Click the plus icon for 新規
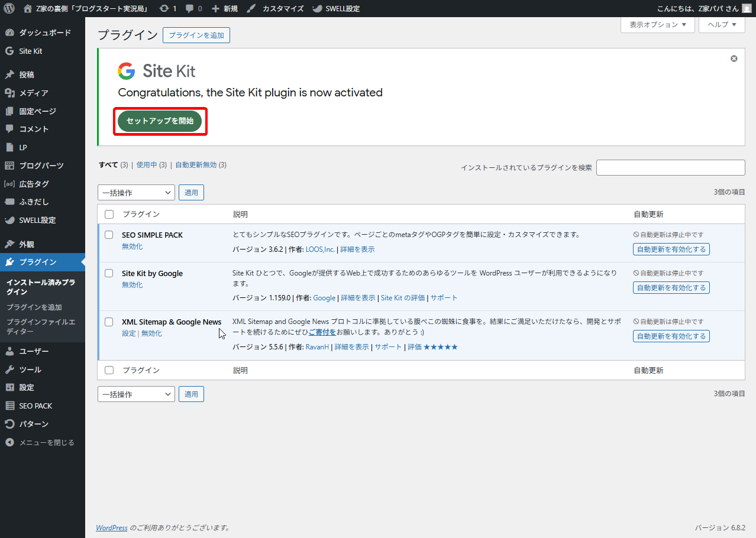The image size is (756, 538). tap(216, 8)
